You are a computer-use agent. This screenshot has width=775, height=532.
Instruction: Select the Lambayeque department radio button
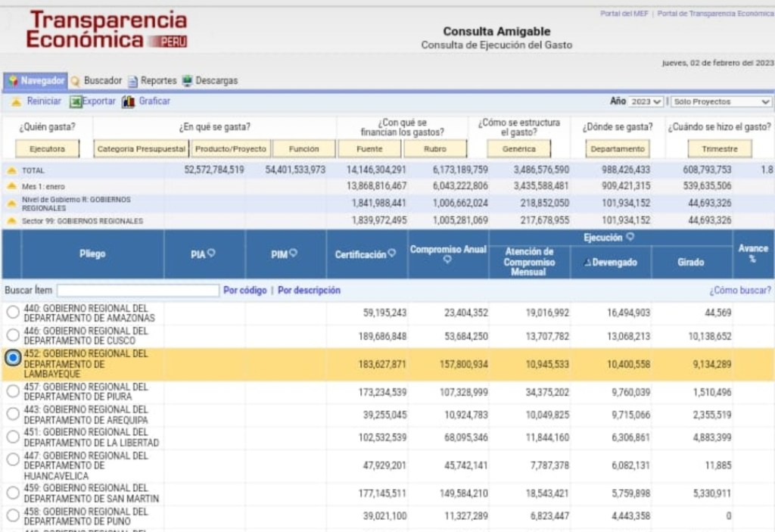12,358
